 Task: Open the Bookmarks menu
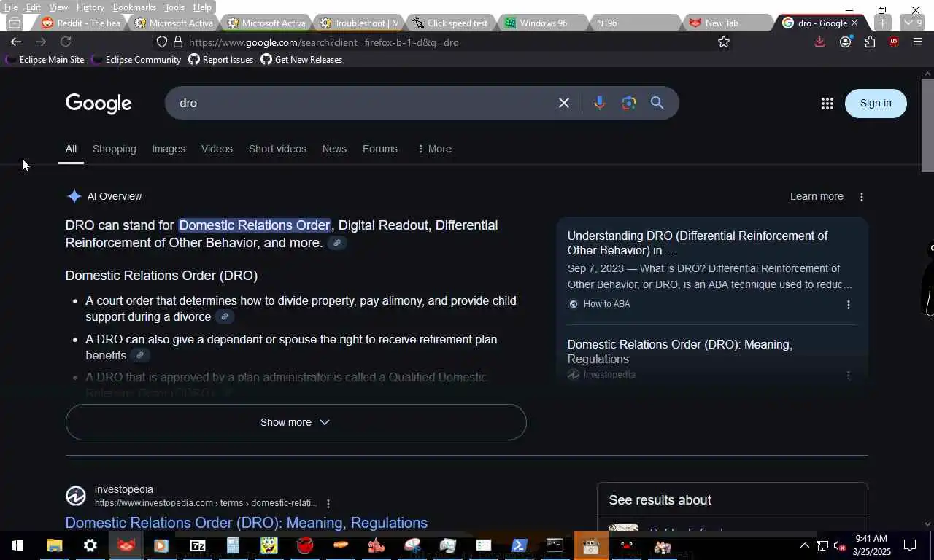134,7
